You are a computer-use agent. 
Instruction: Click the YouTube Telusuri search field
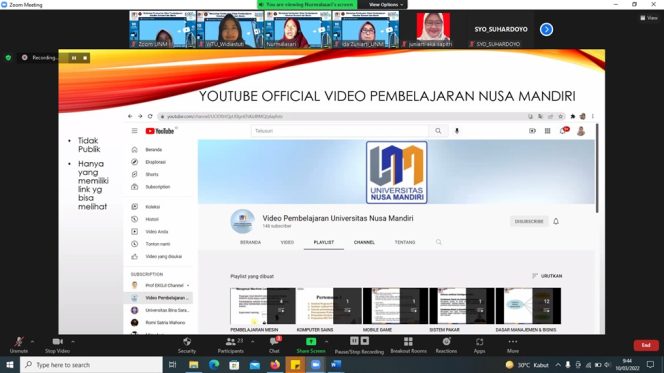pos(340,131)
